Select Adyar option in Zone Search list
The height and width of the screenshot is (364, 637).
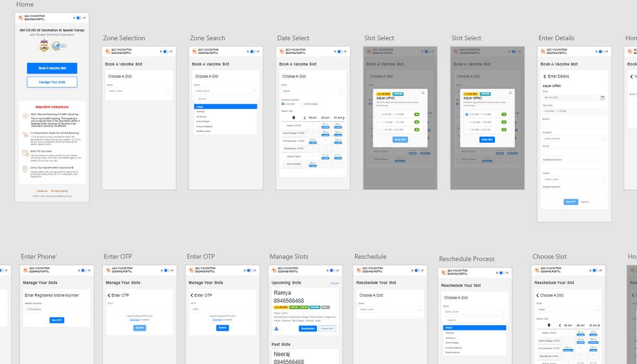click(226, 106)
